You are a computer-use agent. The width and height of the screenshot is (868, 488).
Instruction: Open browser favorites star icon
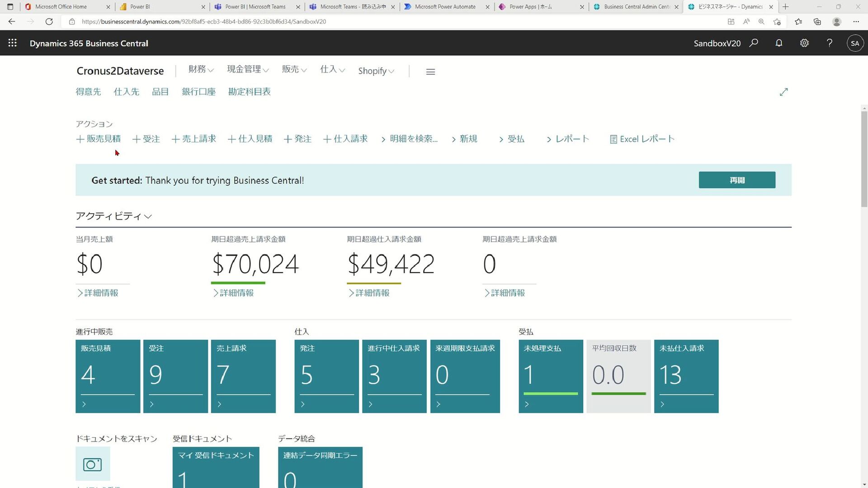(798, 21)
